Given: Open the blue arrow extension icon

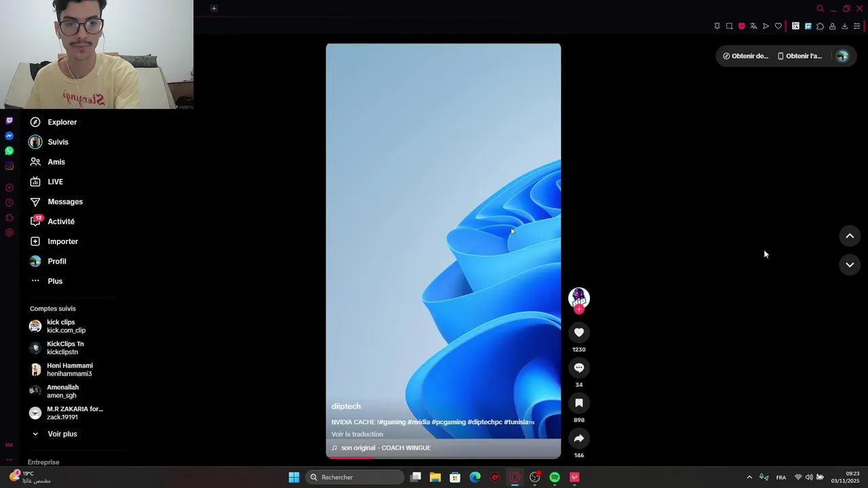Looking at the screenshot, I should 808,26.
